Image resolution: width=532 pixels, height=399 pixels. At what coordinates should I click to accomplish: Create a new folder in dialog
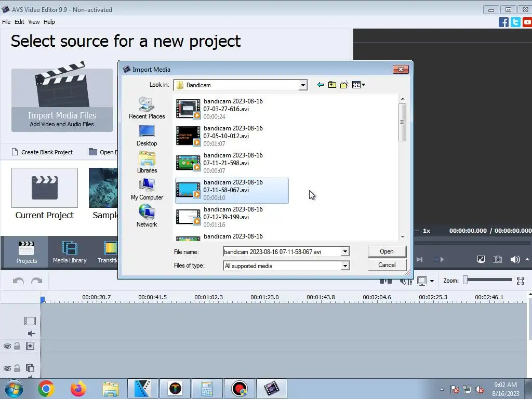pyautogui.click(x=344, y=85)
